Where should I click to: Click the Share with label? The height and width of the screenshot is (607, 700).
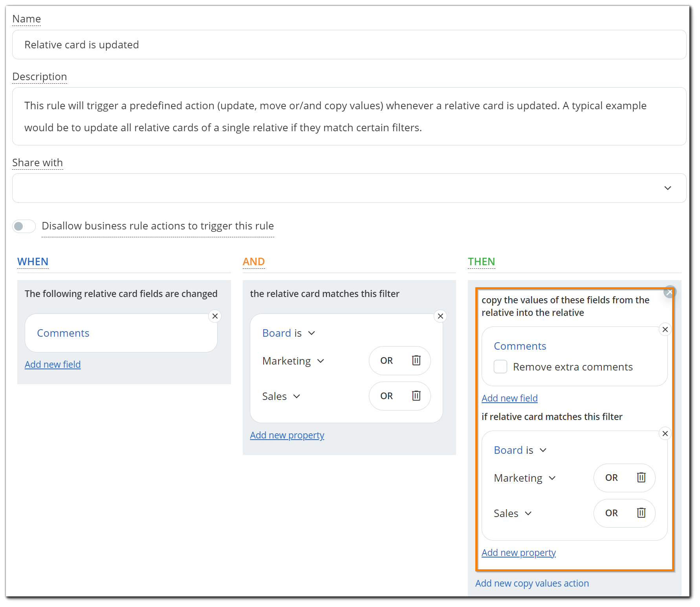[38, 163]
